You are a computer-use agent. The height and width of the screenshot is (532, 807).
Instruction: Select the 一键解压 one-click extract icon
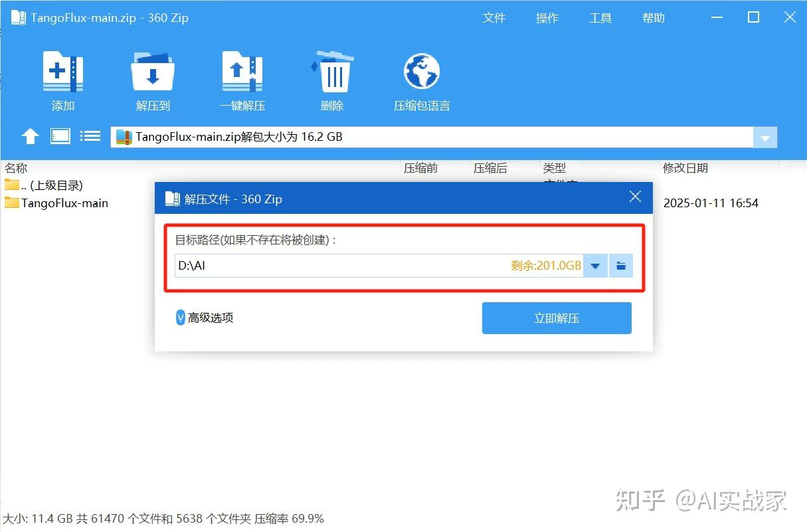point(242,80)
